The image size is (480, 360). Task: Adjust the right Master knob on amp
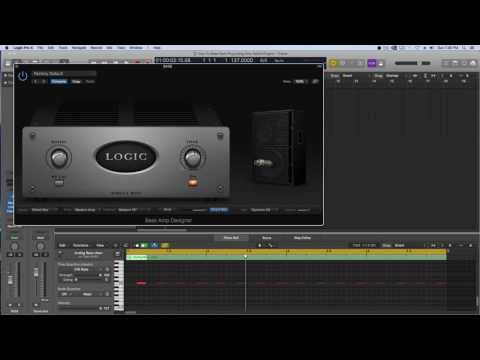pyautogui.click(x=192, y=158)
